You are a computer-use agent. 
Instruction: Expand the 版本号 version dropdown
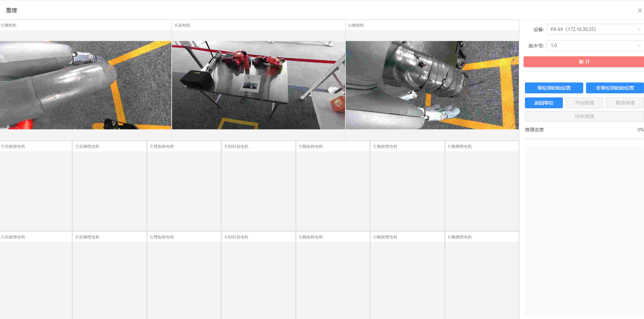(595, 45)
